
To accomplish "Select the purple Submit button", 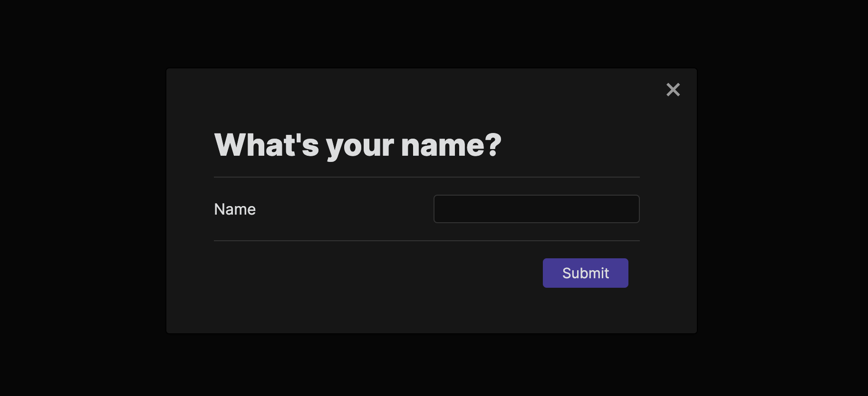I will coord(585,273).
